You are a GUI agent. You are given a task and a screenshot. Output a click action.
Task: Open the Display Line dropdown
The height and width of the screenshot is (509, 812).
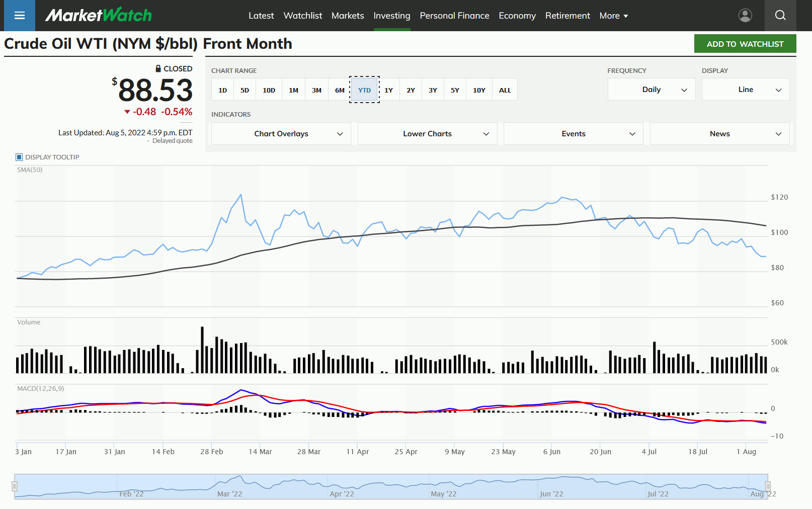pyautogui.click(x=746, y=90)
